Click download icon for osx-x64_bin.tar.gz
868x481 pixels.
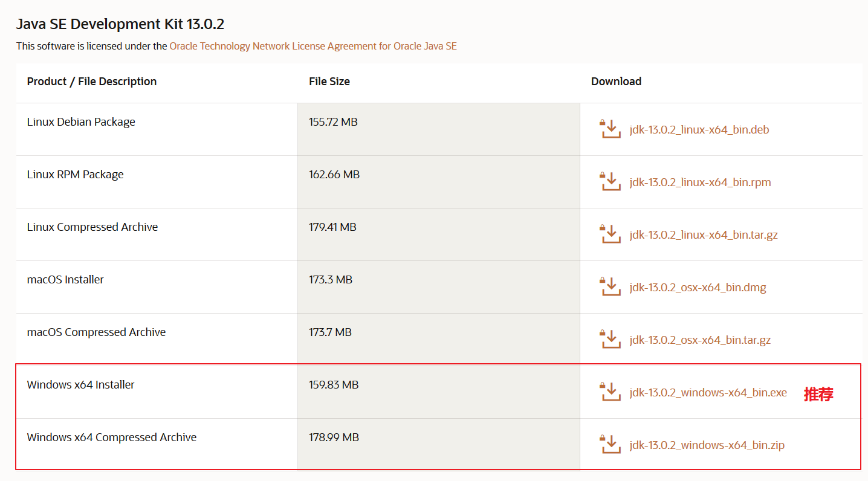[611, 339]
